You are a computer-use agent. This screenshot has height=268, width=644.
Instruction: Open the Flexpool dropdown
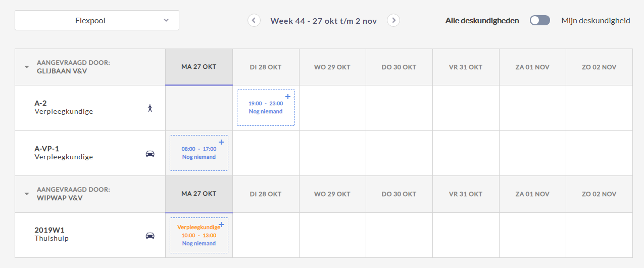click(97, 20)
